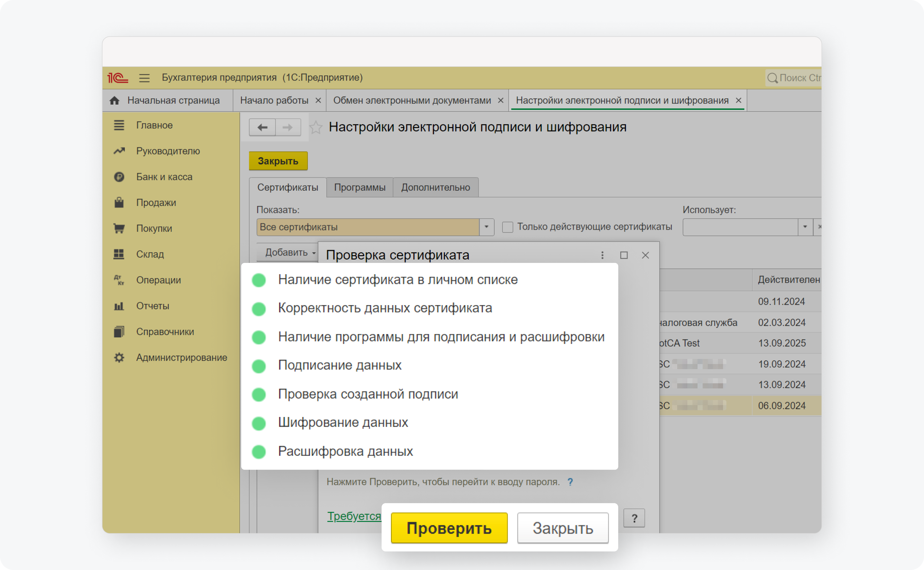This screenshot has width=924, height=570.
Task: Open the Склад section
Action: 150,254
